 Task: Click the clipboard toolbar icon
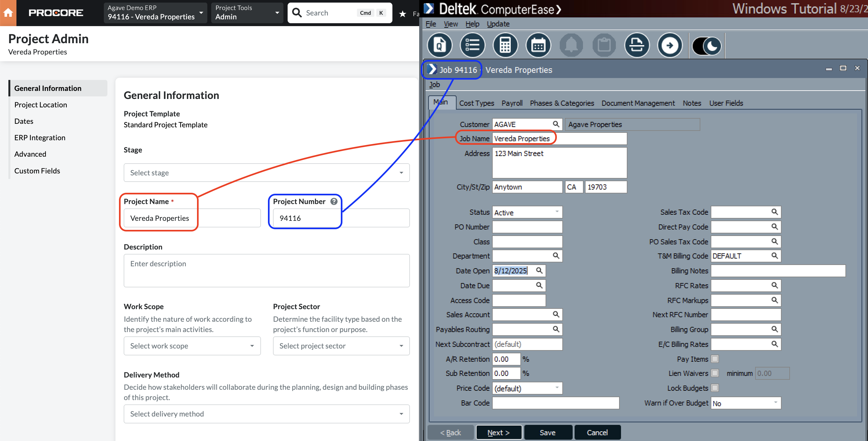[604, 45]
